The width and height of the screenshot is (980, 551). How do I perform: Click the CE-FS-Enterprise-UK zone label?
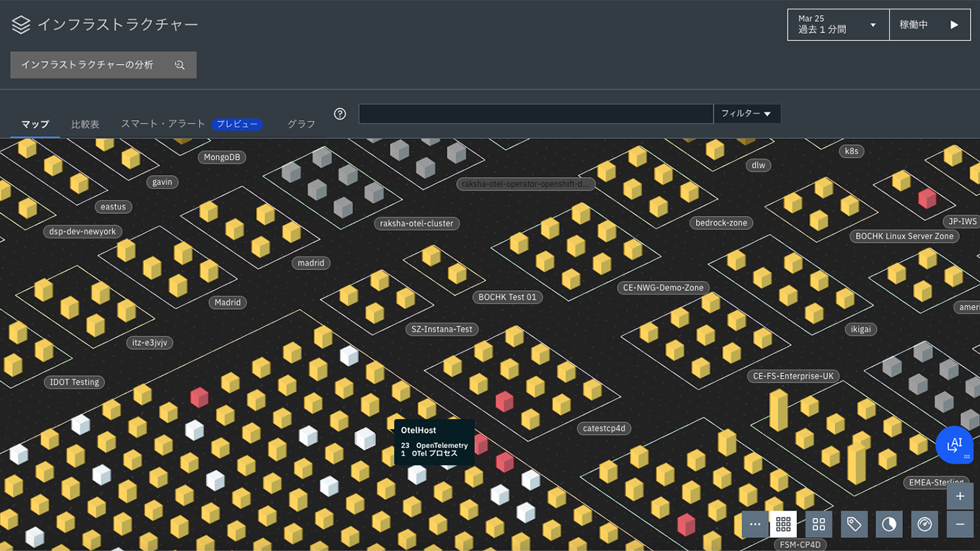(793, 376)
